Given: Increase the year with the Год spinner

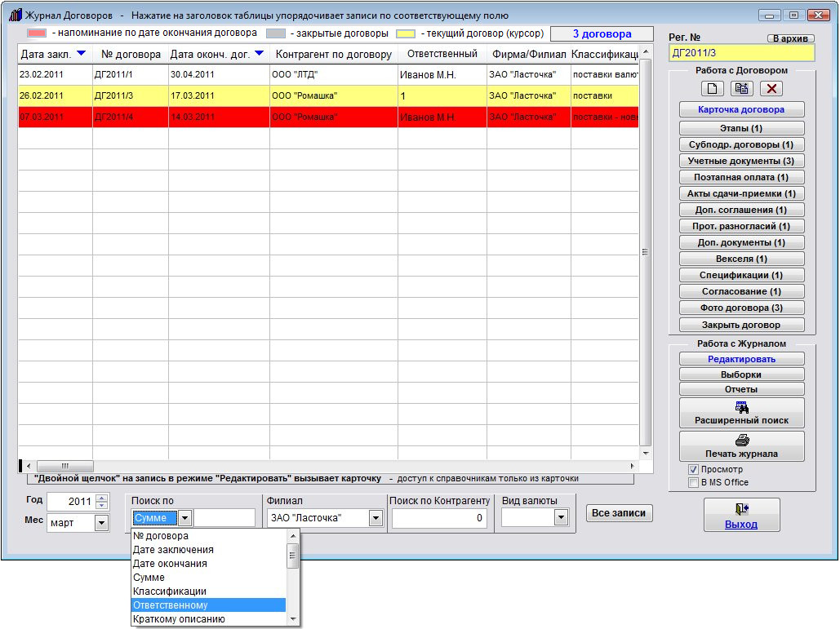Looking at the screenshot, I should [102, 498].
